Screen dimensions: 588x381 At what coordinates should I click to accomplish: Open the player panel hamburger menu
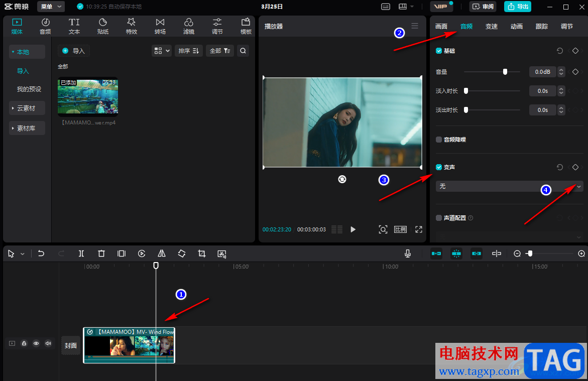(414, 26)
